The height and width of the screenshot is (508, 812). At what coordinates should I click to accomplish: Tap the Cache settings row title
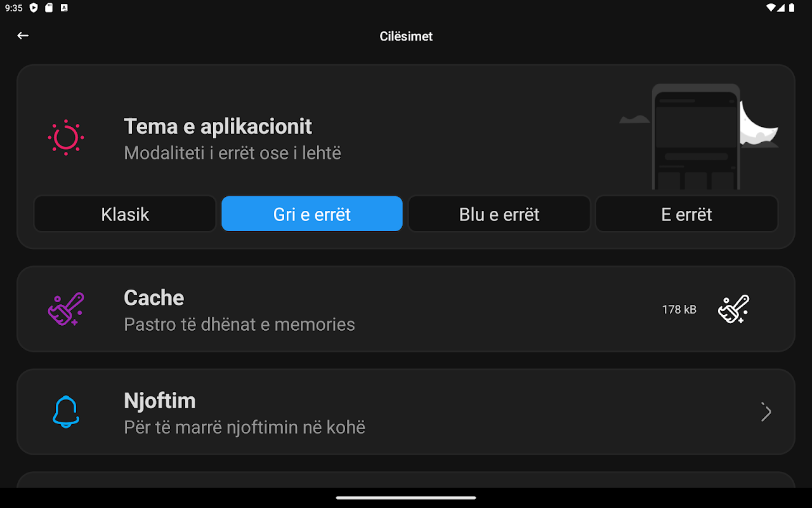(154, 298)
